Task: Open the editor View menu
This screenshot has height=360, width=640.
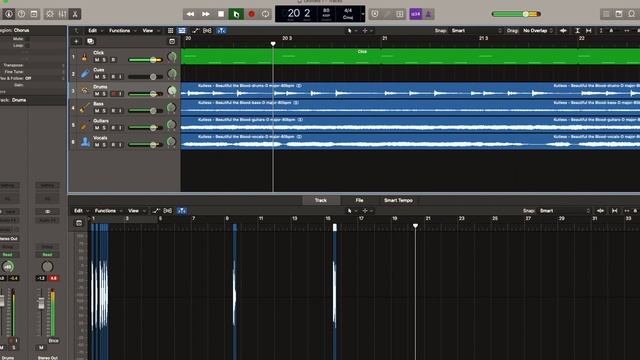Action: click(x=134, y=211)
